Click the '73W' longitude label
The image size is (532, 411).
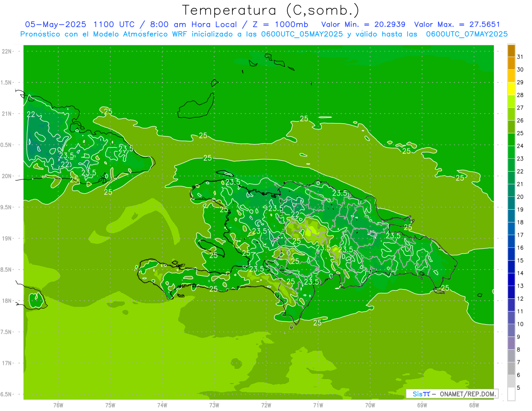click(x=214, y=405)
